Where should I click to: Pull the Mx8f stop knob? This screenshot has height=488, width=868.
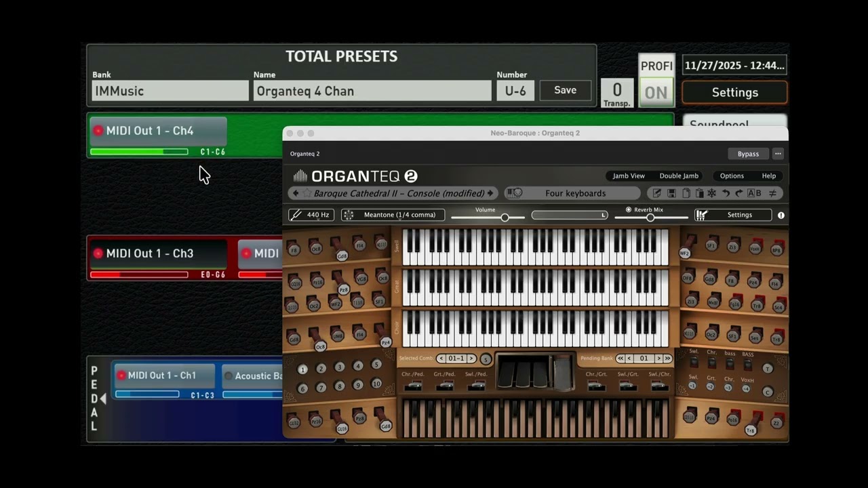713,302
